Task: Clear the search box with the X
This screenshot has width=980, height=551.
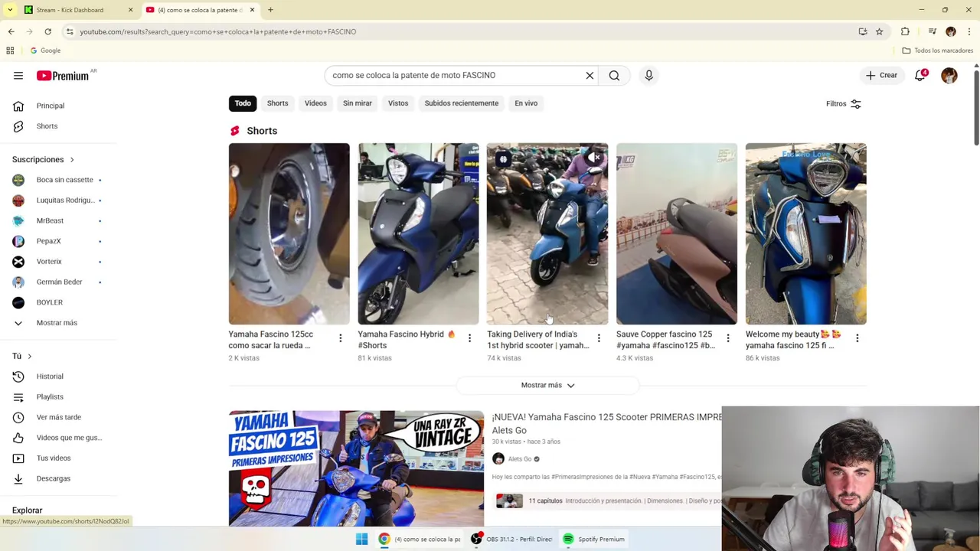Action: pyautogui.click(x=590, y=75)
